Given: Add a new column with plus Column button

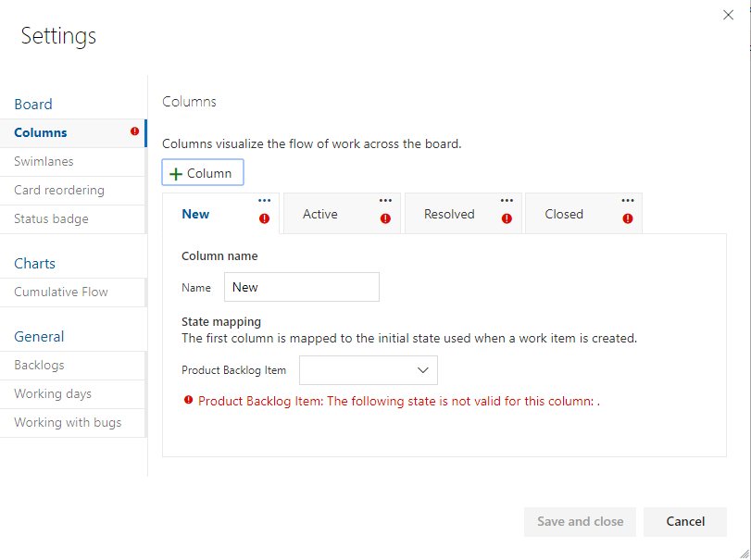Looking at the screenshot, I should 203,173.
